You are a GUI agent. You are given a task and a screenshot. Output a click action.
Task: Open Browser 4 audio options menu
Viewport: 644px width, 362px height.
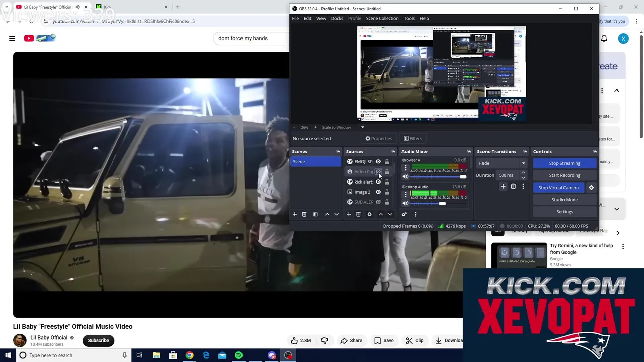[x=406, y=168]
